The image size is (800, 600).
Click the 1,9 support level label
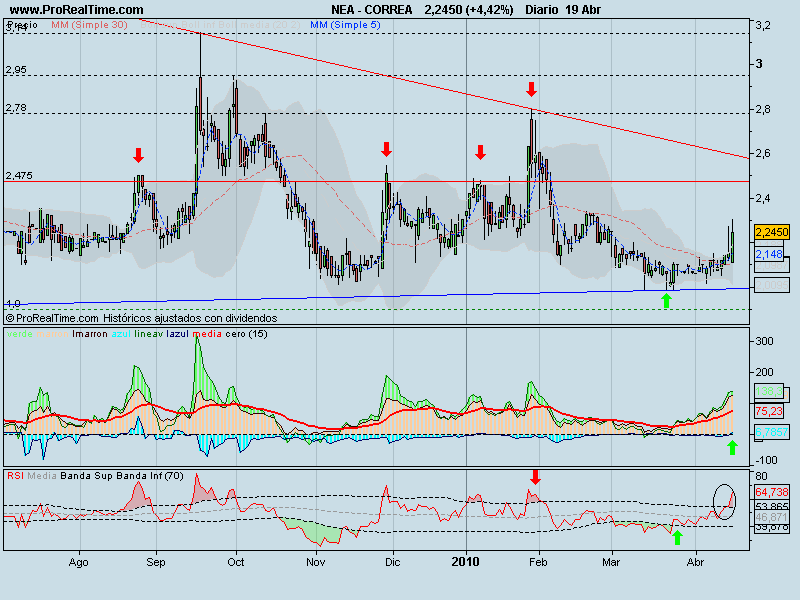point(13,303)
